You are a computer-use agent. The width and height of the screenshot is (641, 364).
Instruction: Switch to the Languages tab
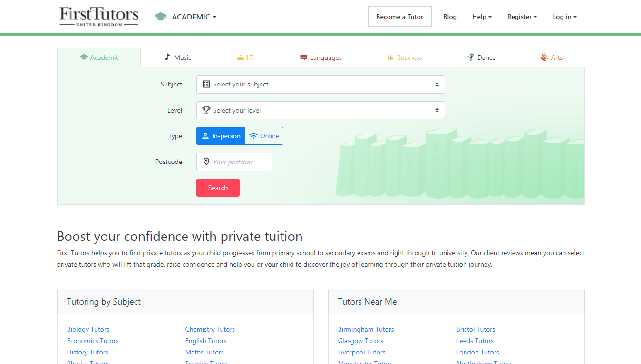pos(321,57)
